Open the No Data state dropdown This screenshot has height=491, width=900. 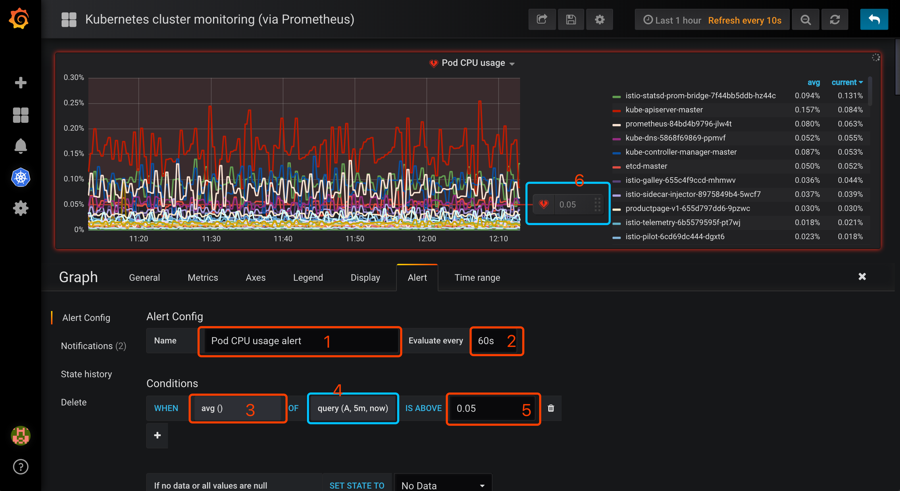tap(443, 485)
